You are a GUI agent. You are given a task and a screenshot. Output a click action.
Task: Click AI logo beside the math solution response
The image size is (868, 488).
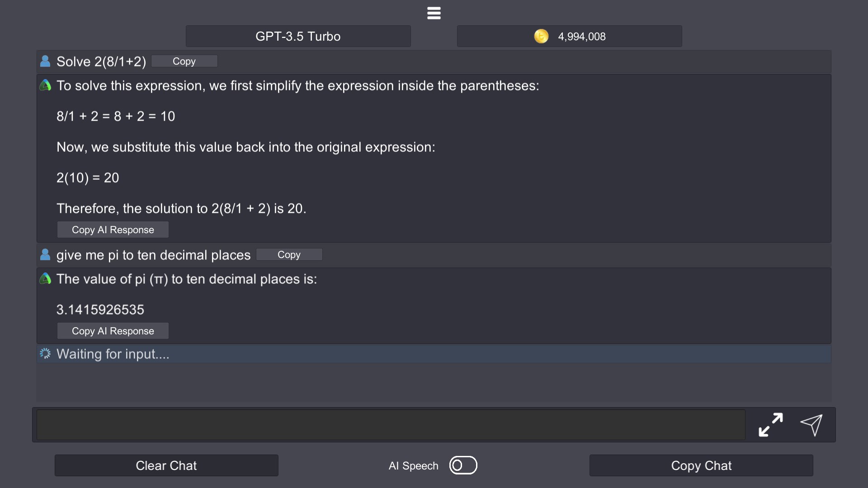pyautogui.click(x=45, y=85)
